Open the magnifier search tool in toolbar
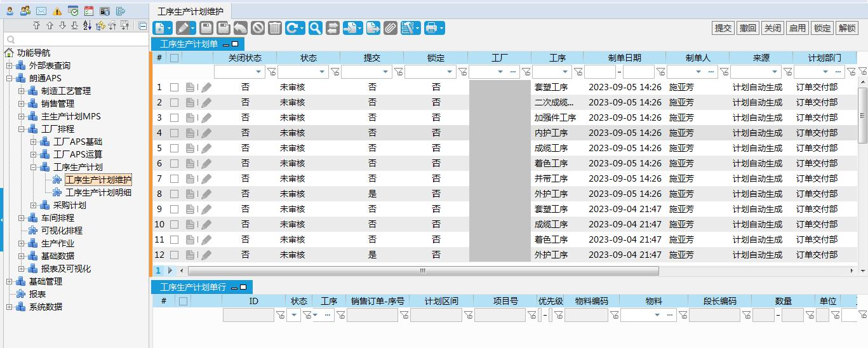868x348 pixels. (316, 28)
